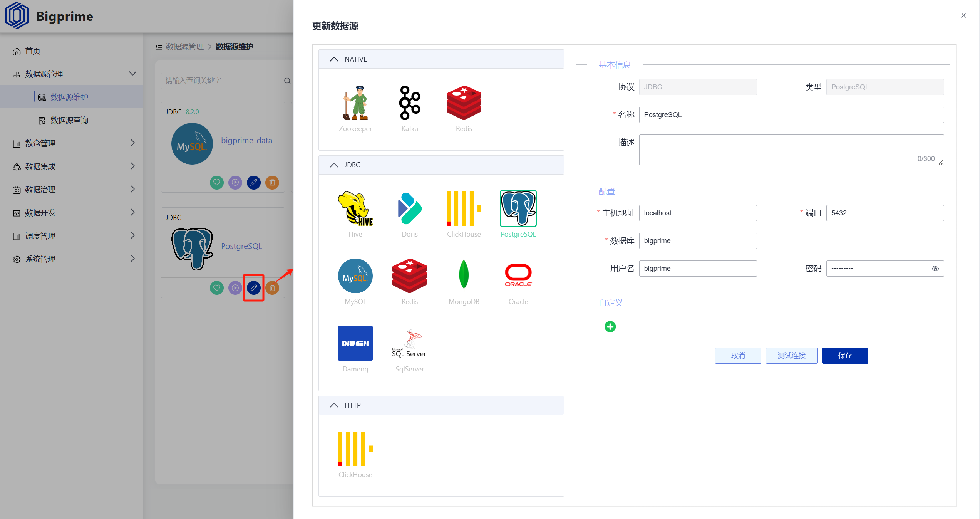The image size is (980, 519).
Task: Click the heart health-check icon on PostgreSQL card
Action: click(x=217, y=288)
